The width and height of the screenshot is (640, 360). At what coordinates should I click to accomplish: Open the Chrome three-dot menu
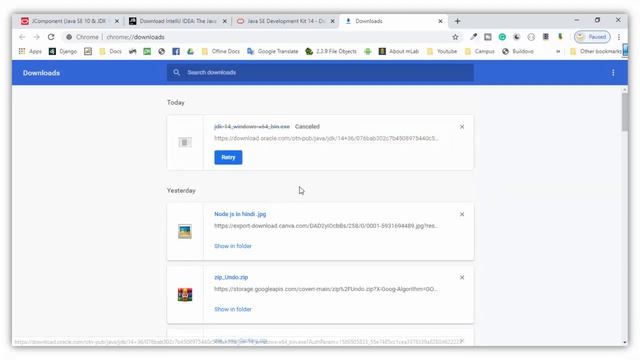pos(619,37)
